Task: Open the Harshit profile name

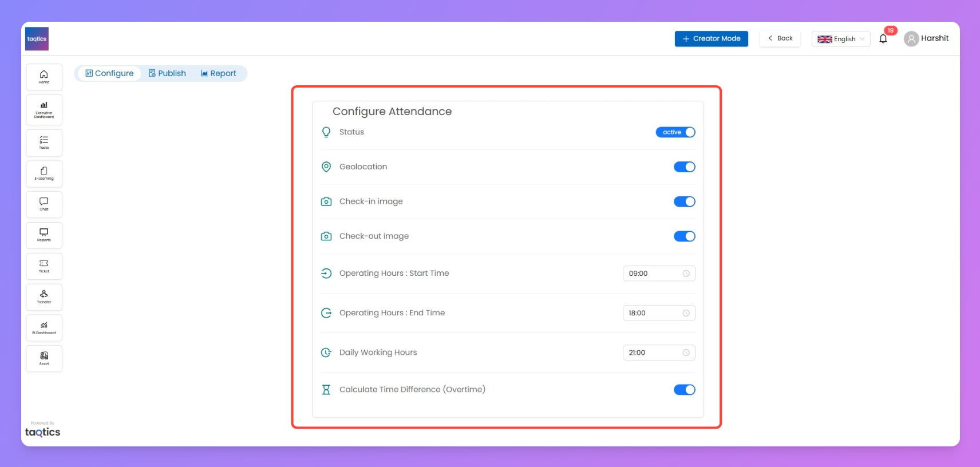Action: coord(935,38)
